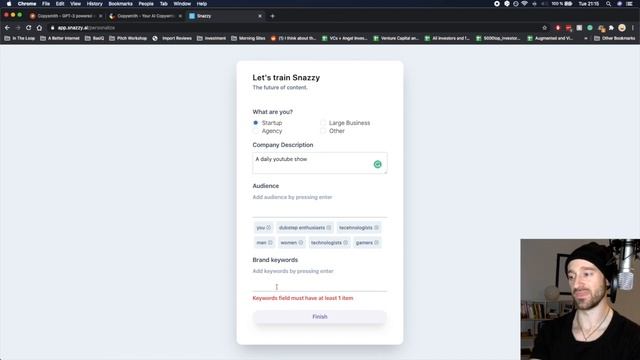Open the History menu

94,4
